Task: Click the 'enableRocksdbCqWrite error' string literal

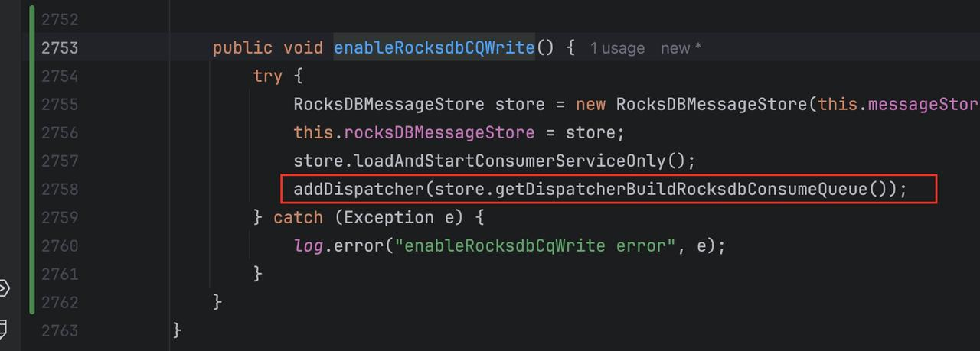Action: (536, 245)
